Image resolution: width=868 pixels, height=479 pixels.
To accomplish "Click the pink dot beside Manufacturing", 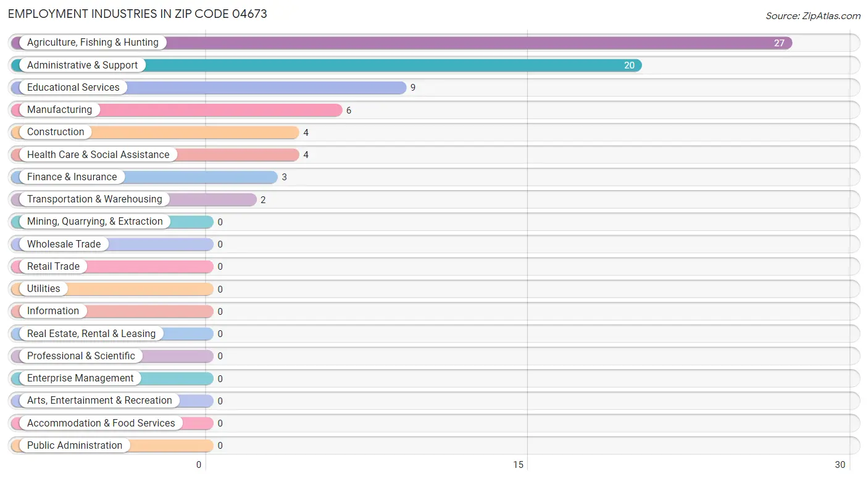I will (x=17, y=110).
